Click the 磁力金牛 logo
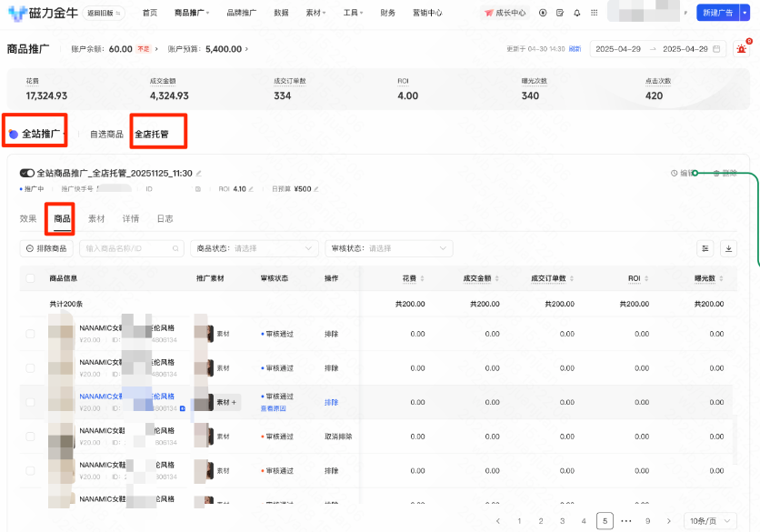The width and height of the screenshot is (760, 532). pyautogui.click(x=43, y=13)
